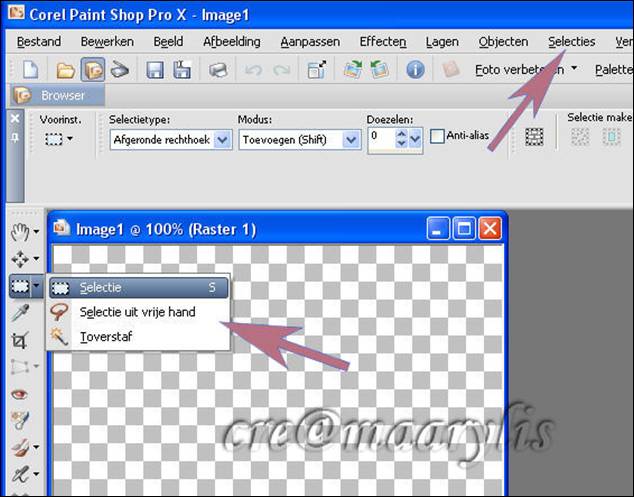This screenshot has height=497, width=634.
Task: Enable the Anti-alias checkbox
Action: click(x=437, y=136)
